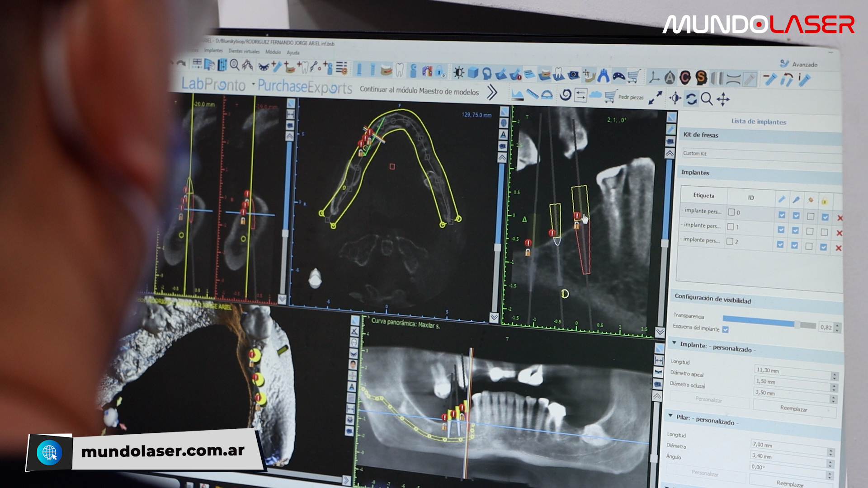Click the fullscreen expand arrows icon
The width and height of the screenshot is (868, 488).
(x=655, y=98)
